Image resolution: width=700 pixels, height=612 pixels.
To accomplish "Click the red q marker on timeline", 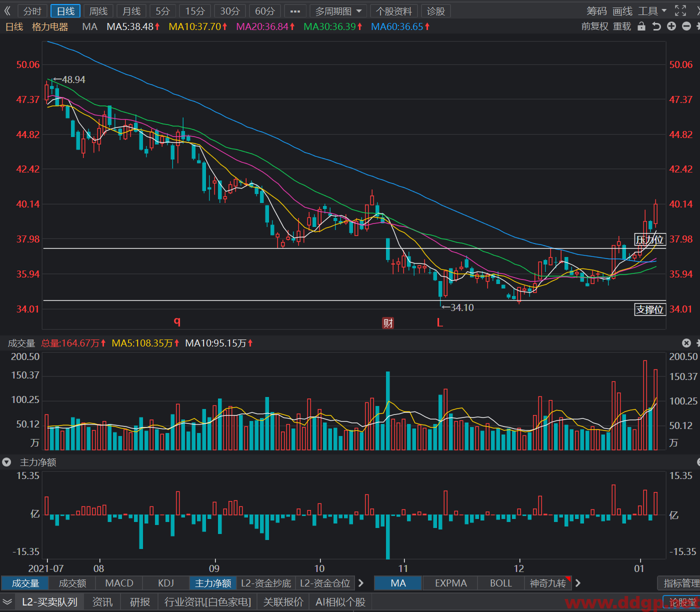I will [177, 321].
